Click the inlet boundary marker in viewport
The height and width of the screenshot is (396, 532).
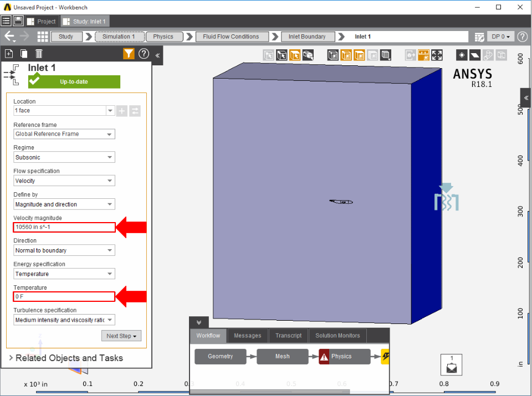tap(447, 197)
